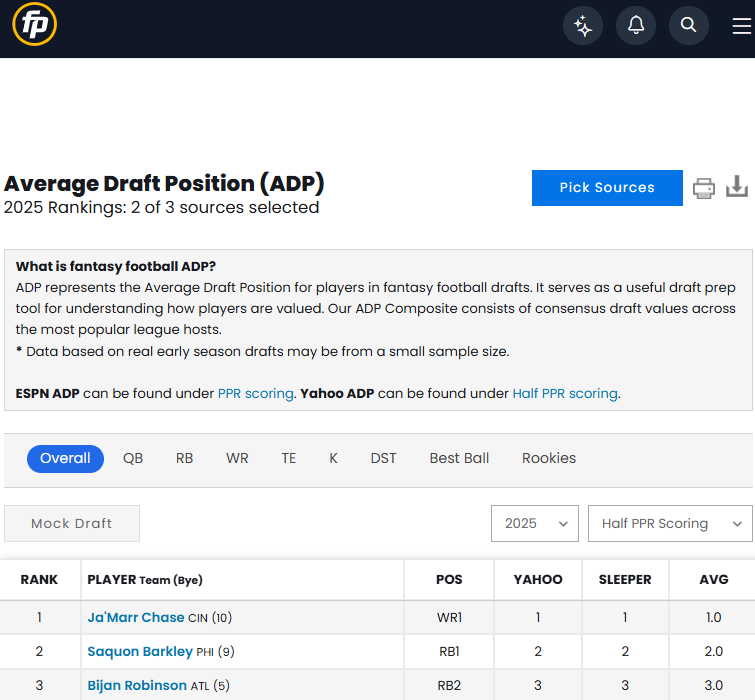Click the '2 of 3 sources selected' text
Screen dimensions: 755x700
pos(225,207)
